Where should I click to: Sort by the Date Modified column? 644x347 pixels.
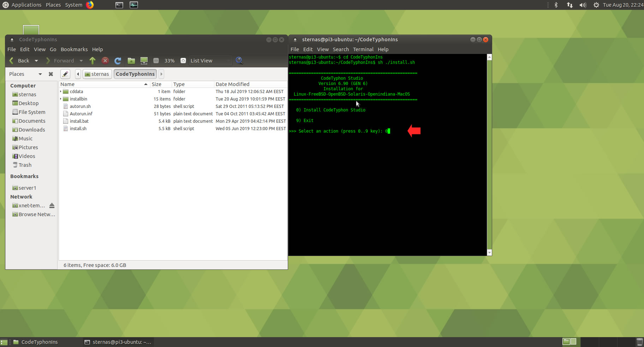point(251,84)
